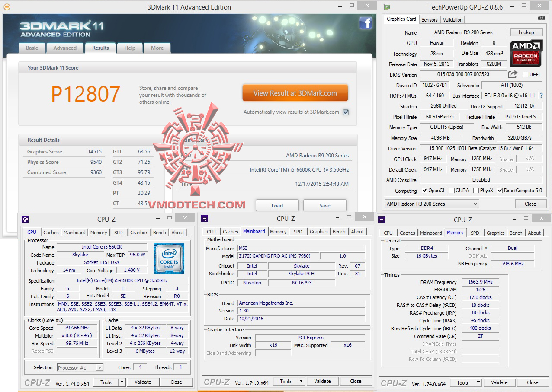Click Validate in Memory CPU-Z window
552x392 pixels.
point(499,382)
